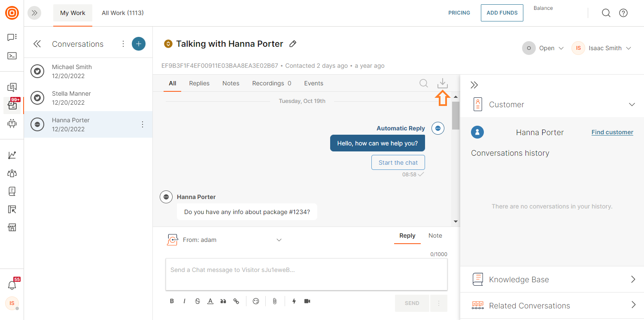Click the Find customer link
Viewport: 644px width, 320px height.
(x=612, y=132)
